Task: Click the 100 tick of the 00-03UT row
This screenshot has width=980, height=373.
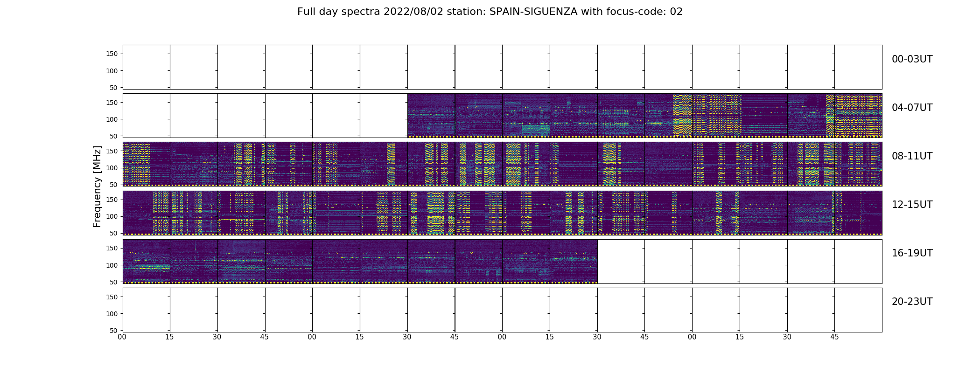Action: click(112, 71)
